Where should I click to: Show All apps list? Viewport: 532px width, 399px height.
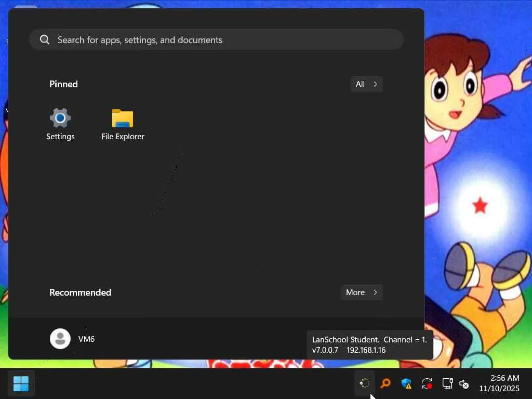366,84
